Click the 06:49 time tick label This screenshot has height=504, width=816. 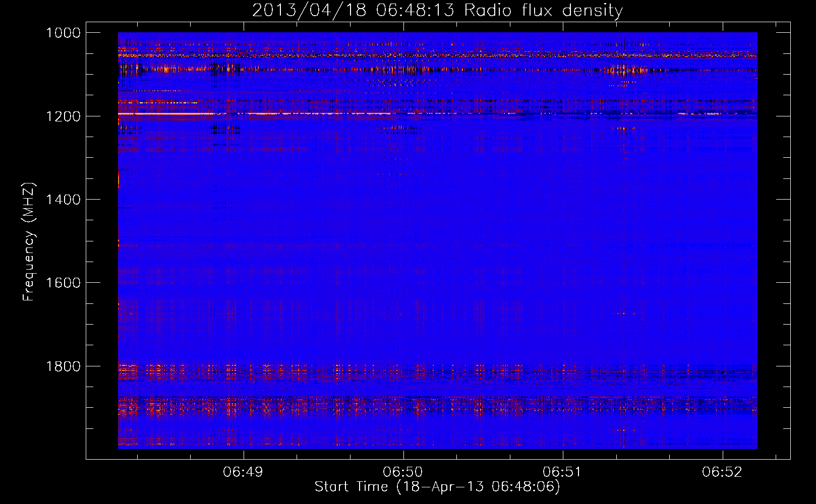[244, 472]
